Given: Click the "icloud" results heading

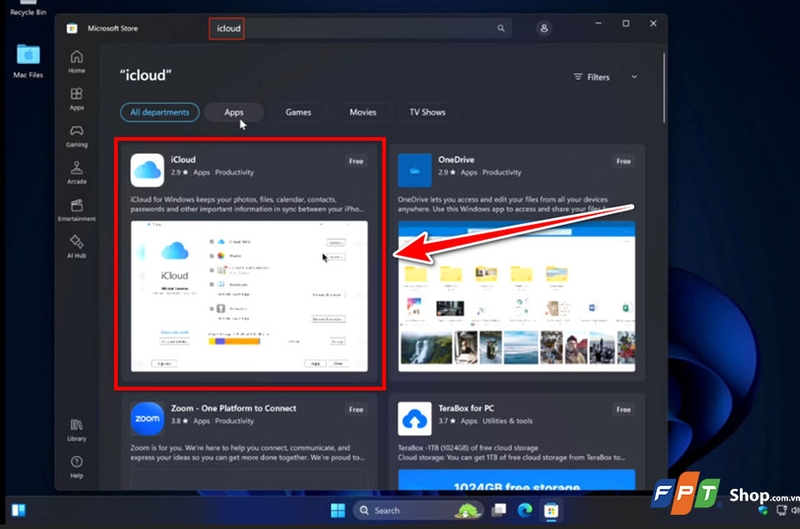Looking at the screenshot, I should (x=145, y=75).
